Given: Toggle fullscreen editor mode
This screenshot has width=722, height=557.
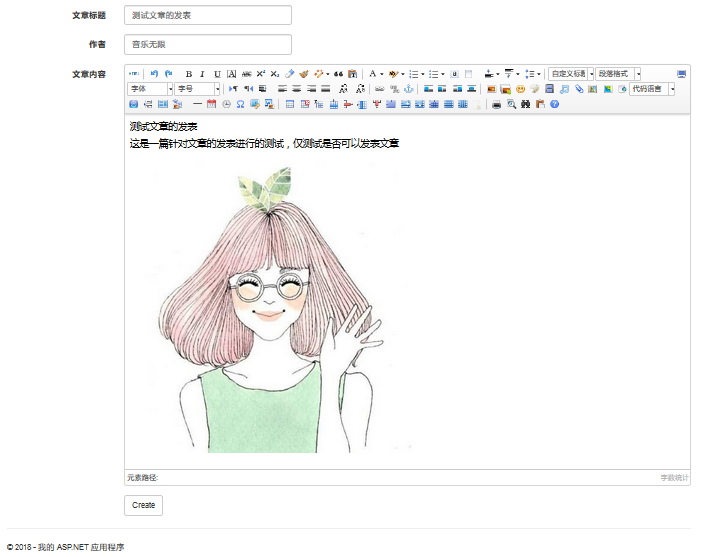Looking at the screenshot, I should coord(681,74).
